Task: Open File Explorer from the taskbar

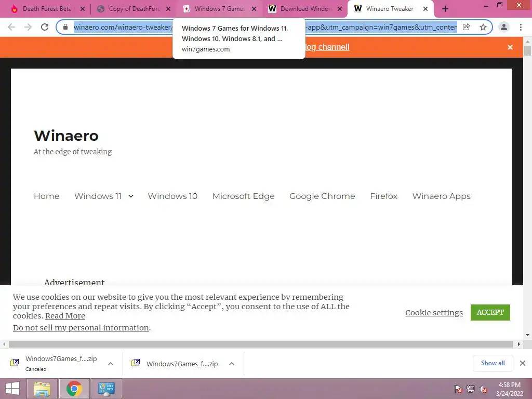Action: click(x=42, y=389)
